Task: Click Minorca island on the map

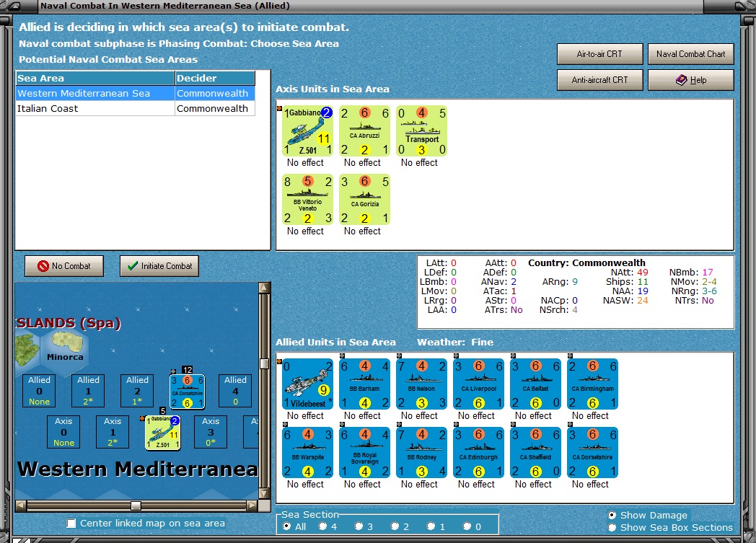Action: (68, 342)
